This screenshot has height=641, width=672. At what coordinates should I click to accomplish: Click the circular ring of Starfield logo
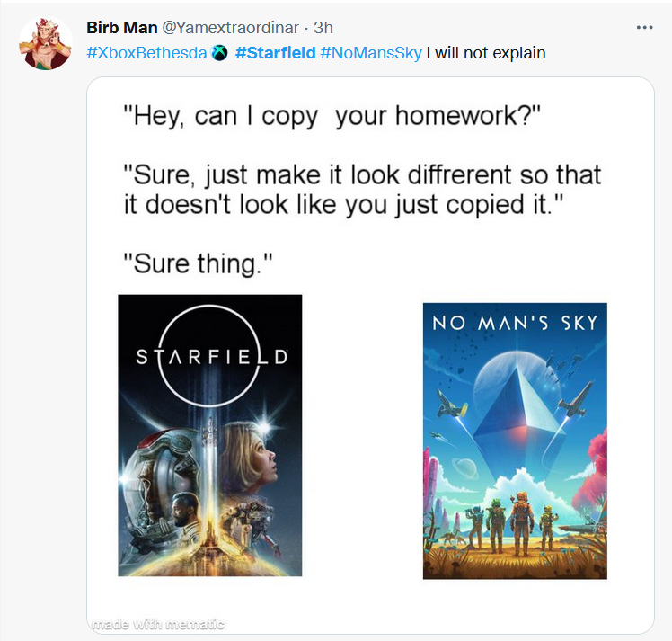tap(210, 355)
